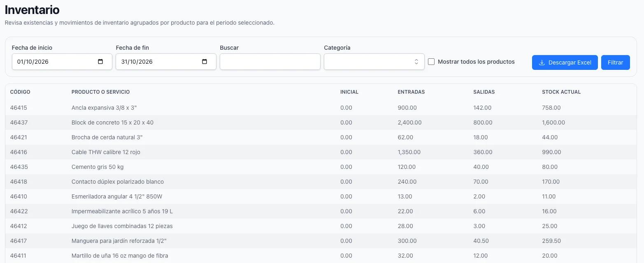Click salidas value 360.00
Image resolution: width=644 pixels, height=263 pixels.
pyautogui.click(x=483, y=152)
